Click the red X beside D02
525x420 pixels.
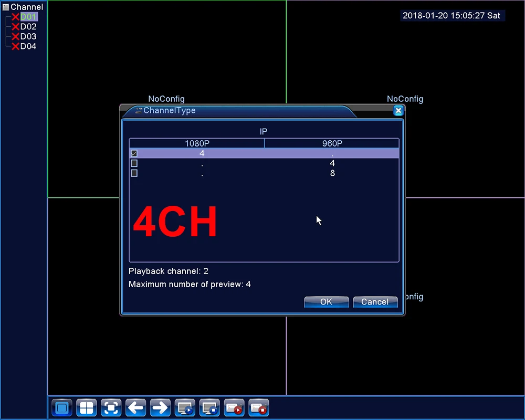click(15, 26)
